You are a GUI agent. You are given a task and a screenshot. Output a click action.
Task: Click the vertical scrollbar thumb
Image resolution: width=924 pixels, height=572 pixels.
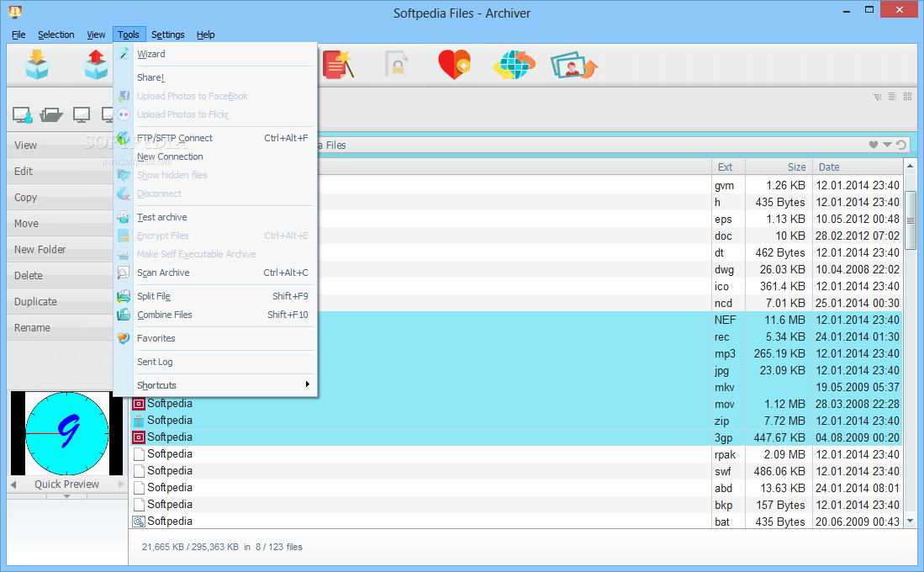pos(911,220)
